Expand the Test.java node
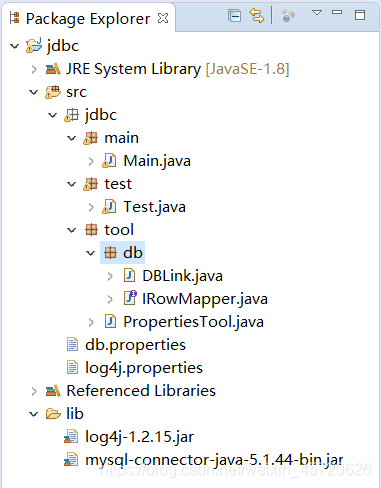Screen dimensions: 381x488 tap(91, 207)
